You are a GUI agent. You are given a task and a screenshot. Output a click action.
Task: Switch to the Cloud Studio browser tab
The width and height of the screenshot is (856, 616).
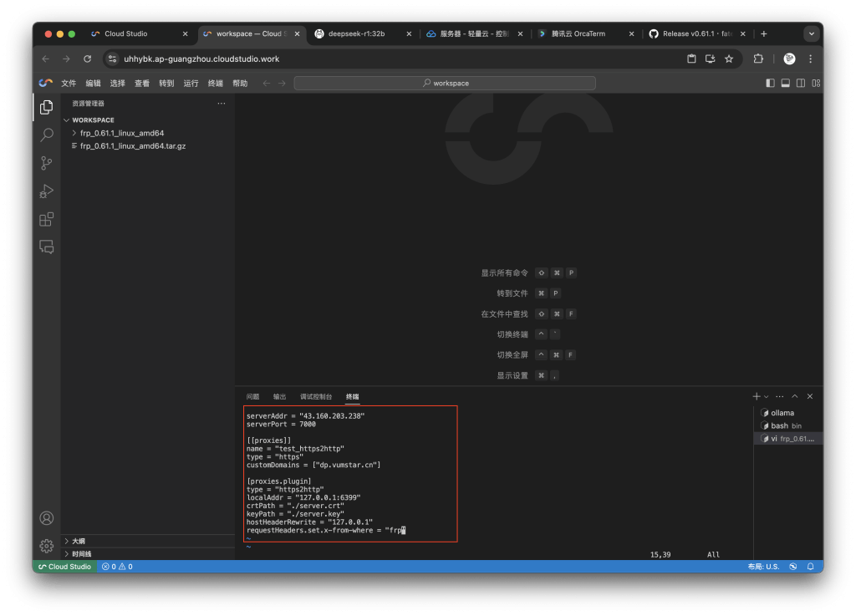(140, 33)
